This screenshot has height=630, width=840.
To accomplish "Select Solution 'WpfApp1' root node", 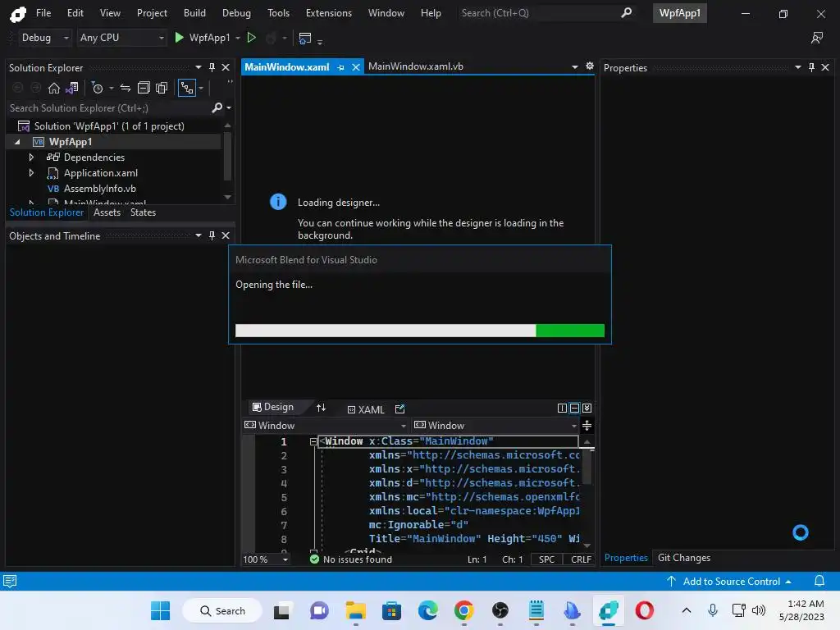I will pos(109,126).
